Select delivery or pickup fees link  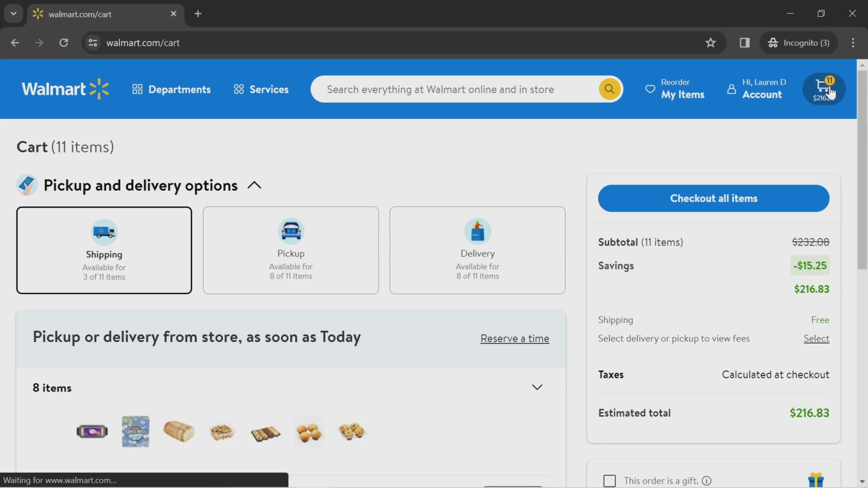pyautogui.click(x=817, y=338)
